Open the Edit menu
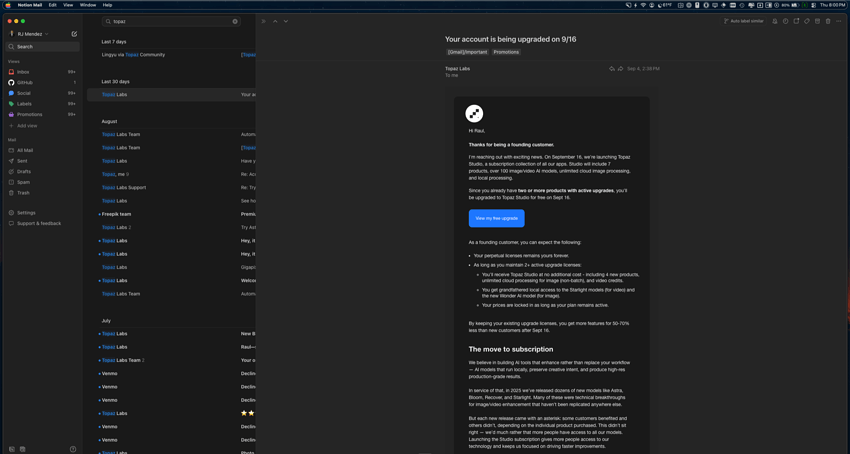The image size is (850, 454). click(x=53, y=5)
